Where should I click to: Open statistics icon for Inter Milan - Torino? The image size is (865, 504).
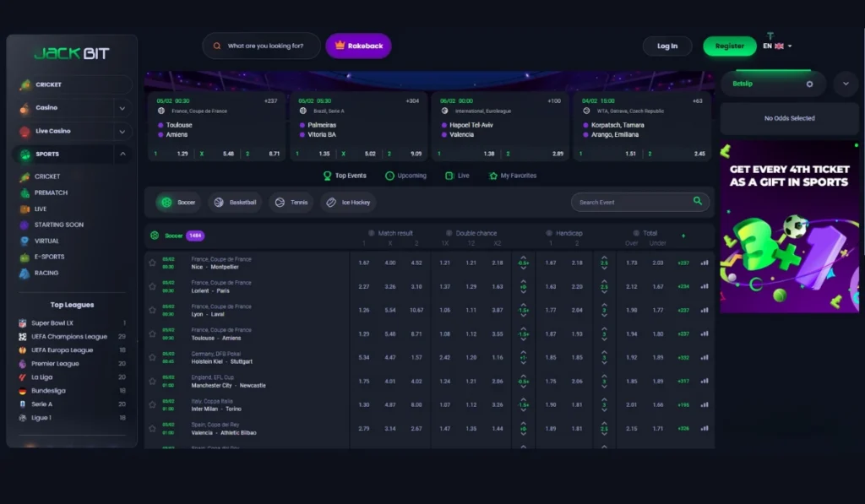pyautogui.click(x=705, y=404)
